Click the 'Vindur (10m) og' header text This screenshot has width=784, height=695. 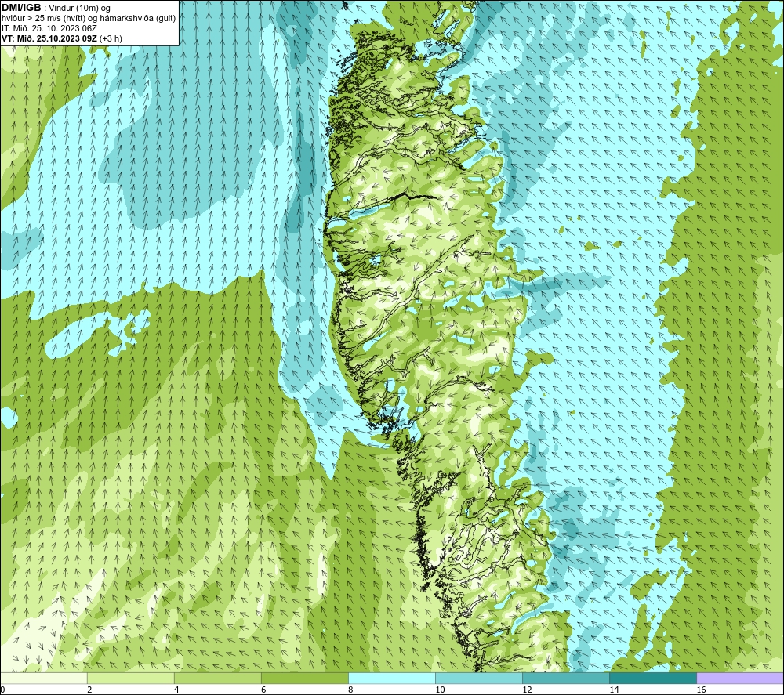[x=81, y=9]
